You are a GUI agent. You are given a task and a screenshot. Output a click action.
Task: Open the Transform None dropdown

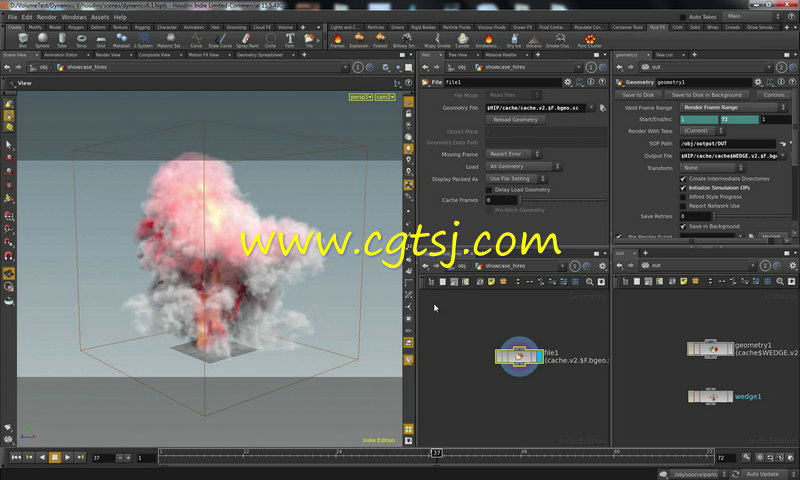coord(713,168)
